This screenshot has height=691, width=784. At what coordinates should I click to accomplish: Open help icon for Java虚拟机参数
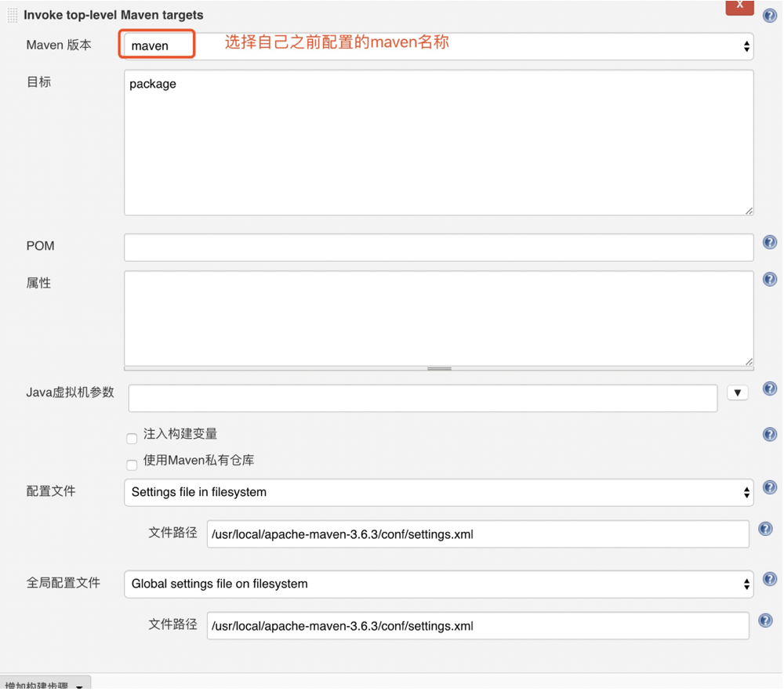(x=771, y=389)
